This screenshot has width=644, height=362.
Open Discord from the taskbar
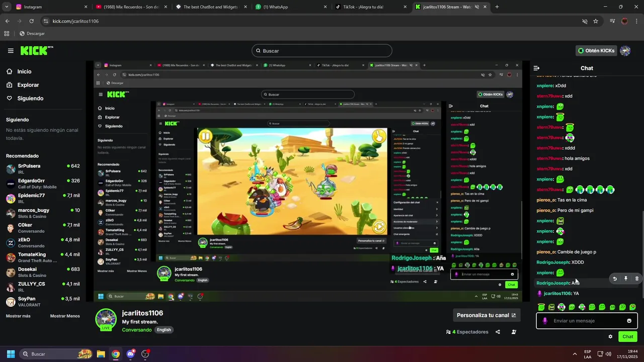tap(131, 354)
